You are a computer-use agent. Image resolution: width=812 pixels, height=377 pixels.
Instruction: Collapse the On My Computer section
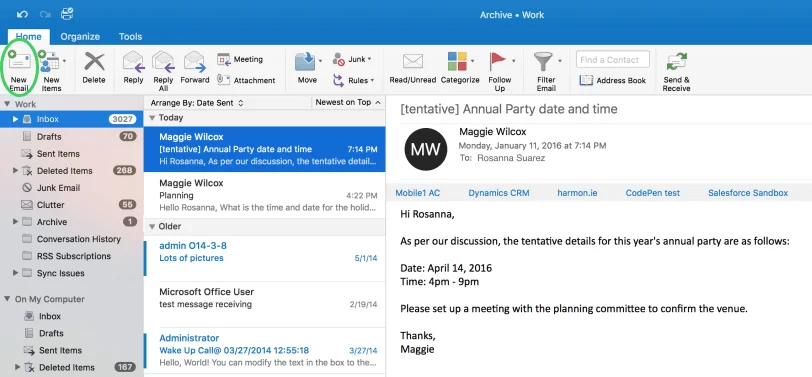(x=7, y=299)
